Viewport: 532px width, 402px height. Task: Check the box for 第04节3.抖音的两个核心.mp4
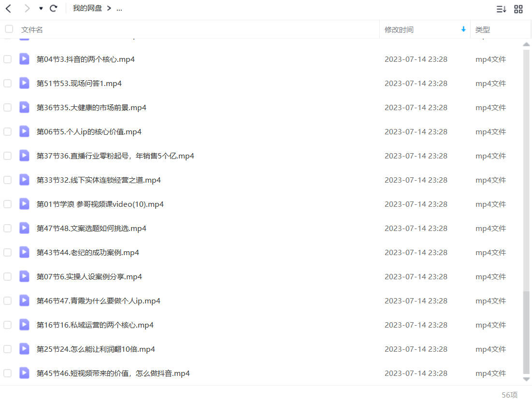(7, 59)
